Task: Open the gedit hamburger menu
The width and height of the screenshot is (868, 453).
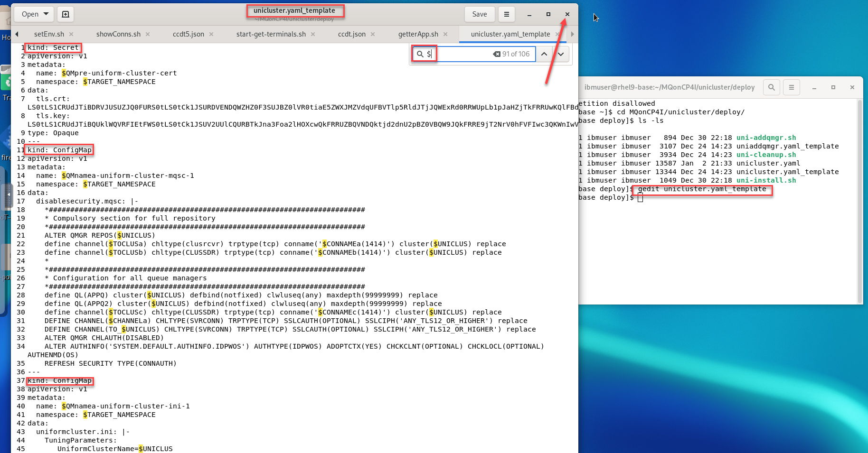Action: coord(507,14)
